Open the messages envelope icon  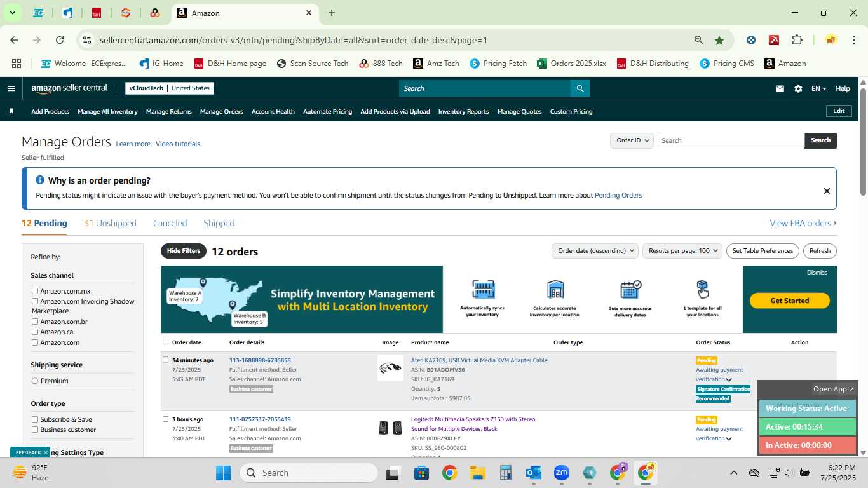[780, 88]
